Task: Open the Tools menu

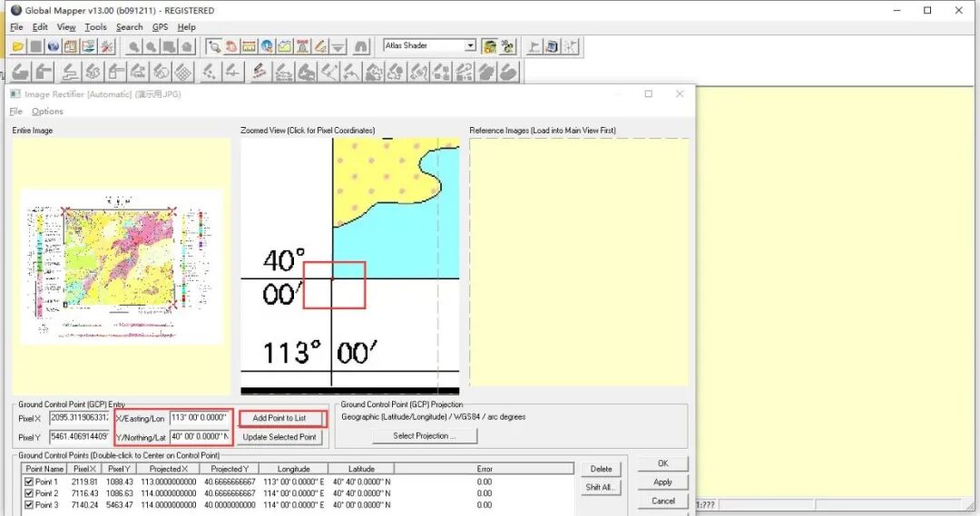Action: [95, 27]
